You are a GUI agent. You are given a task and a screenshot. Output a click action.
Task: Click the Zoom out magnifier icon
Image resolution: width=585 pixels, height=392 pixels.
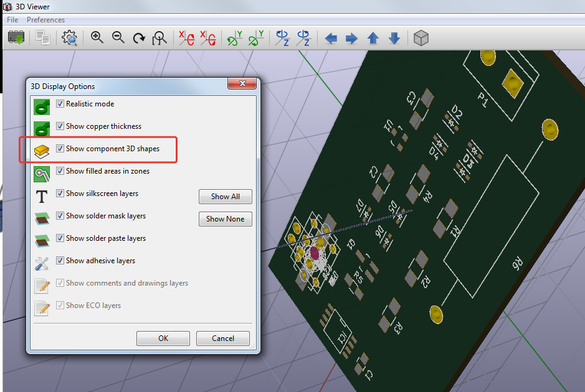click(118, 38)
